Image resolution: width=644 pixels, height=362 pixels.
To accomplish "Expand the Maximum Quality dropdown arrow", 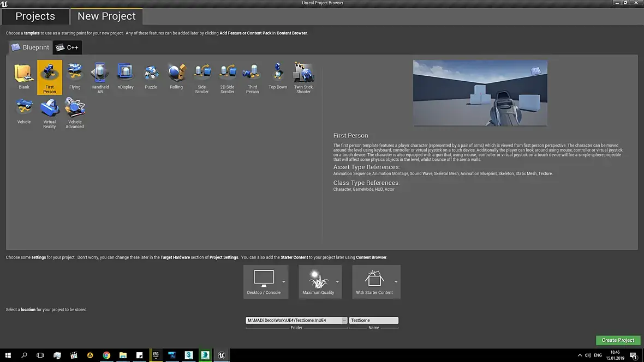I will click(338, 282).
